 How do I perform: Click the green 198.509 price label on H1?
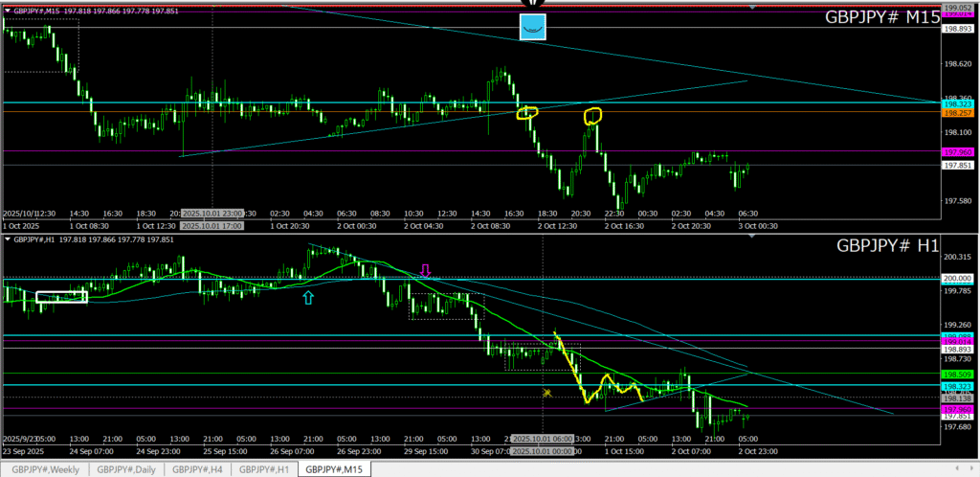tap(958, 375)
